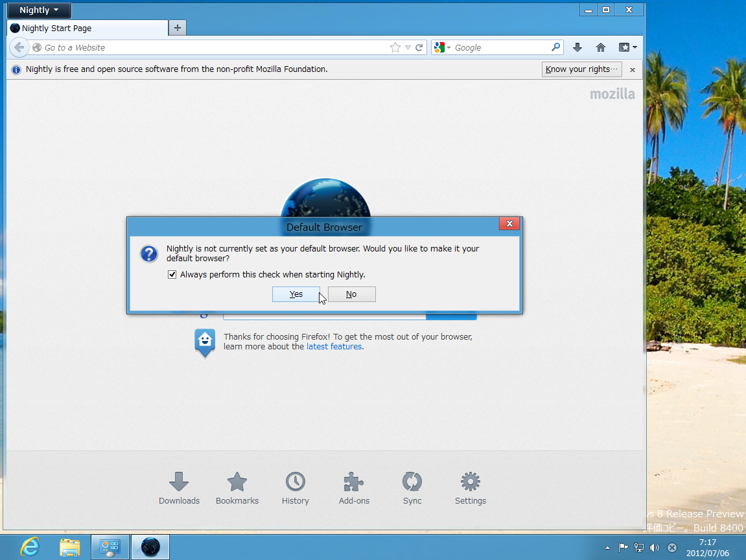Open the Nightly application menu

tap(39, 10)
